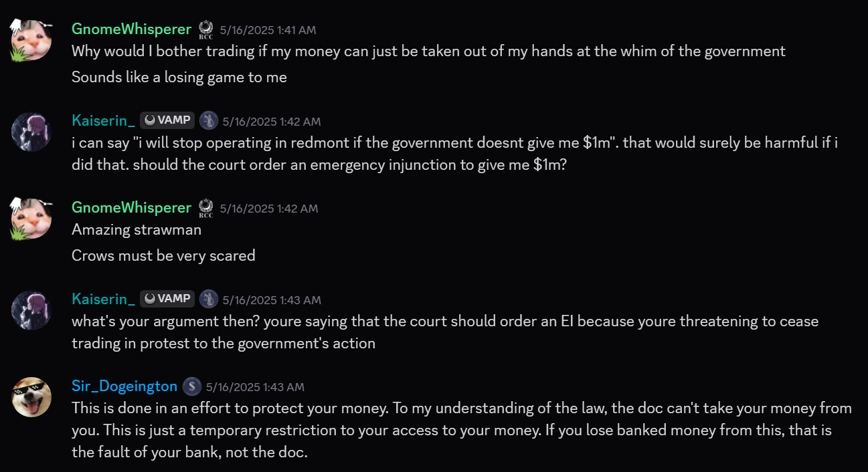Click Kaiserin_'s round role icon at 1:42 AM

click(x=209, y=120)
